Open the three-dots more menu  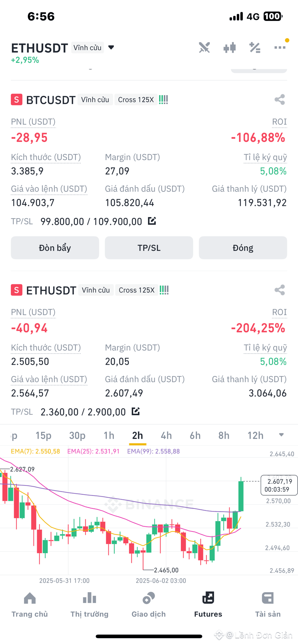(x=280, y=47)
